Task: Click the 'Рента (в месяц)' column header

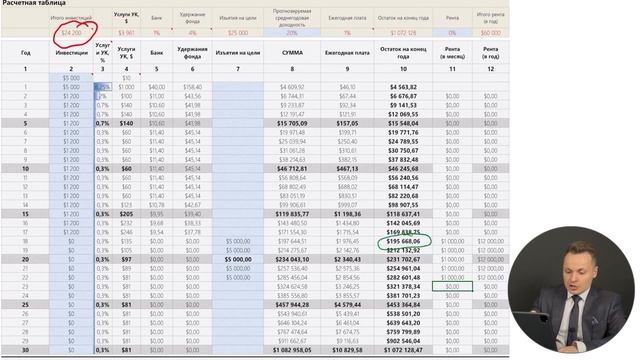Action: tap(452, 53)
